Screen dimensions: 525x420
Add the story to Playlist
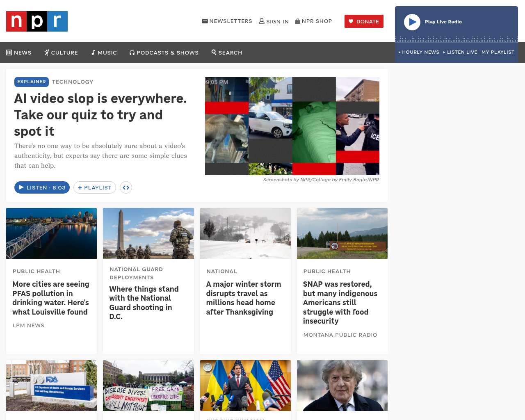[x=95, y=187]
